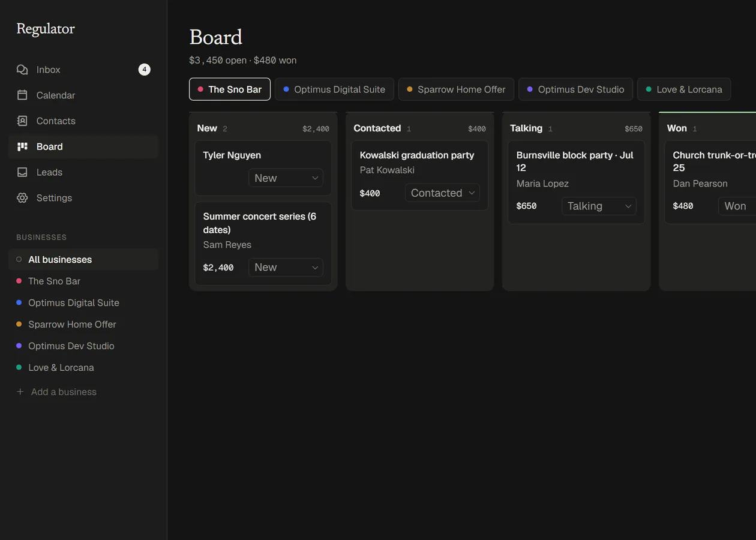Open the Tyler Nguyen card

pos(263,168)
